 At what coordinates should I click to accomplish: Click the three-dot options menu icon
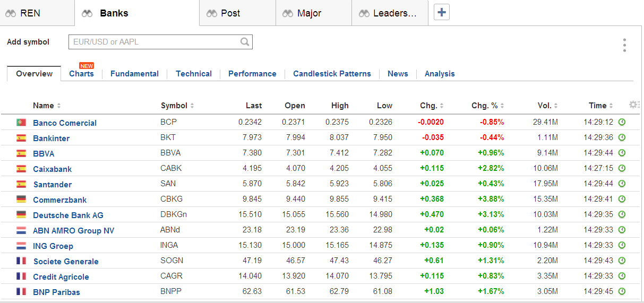pos(624,45)
